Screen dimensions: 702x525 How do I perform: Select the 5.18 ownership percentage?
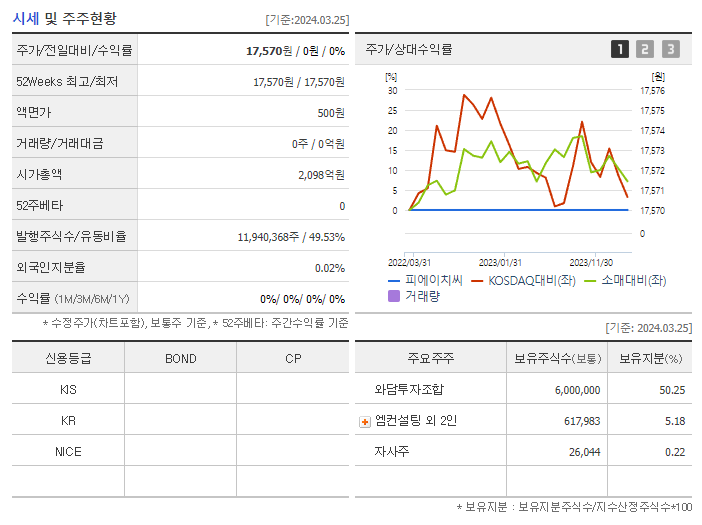675,421
